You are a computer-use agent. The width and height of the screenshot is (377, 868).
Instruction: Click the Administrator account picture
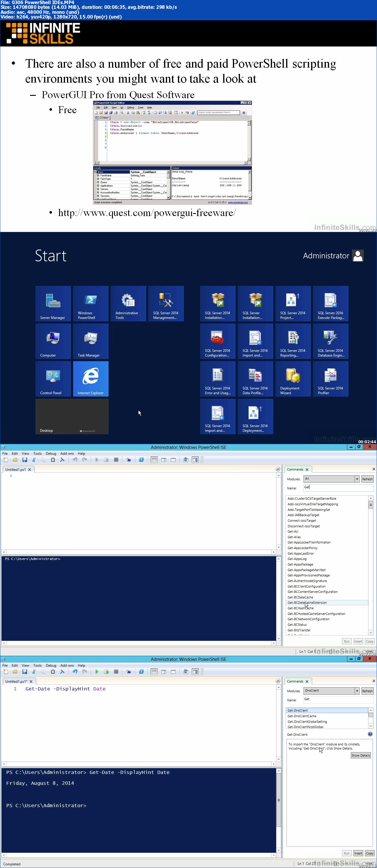coord(358,255)
